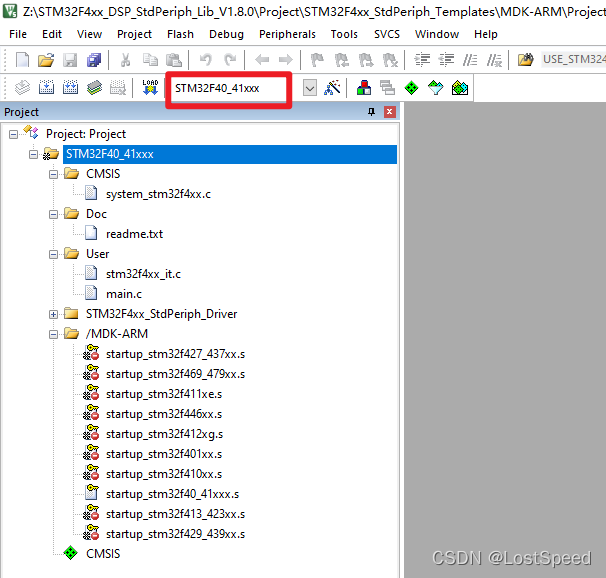Open the Debug menu
Image resolution: width=606 pixels, height=578 pixels.
(x=226, y=34)
